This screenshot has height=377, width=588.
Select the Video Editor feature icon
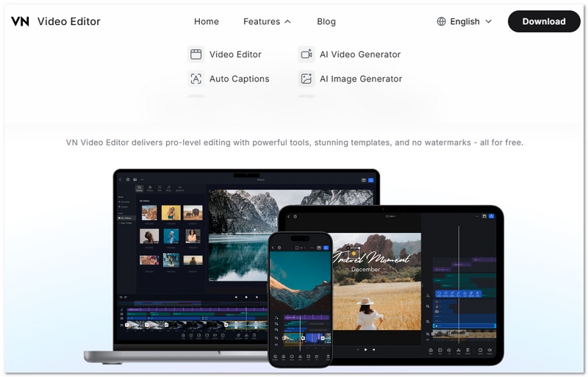[196, 54]
